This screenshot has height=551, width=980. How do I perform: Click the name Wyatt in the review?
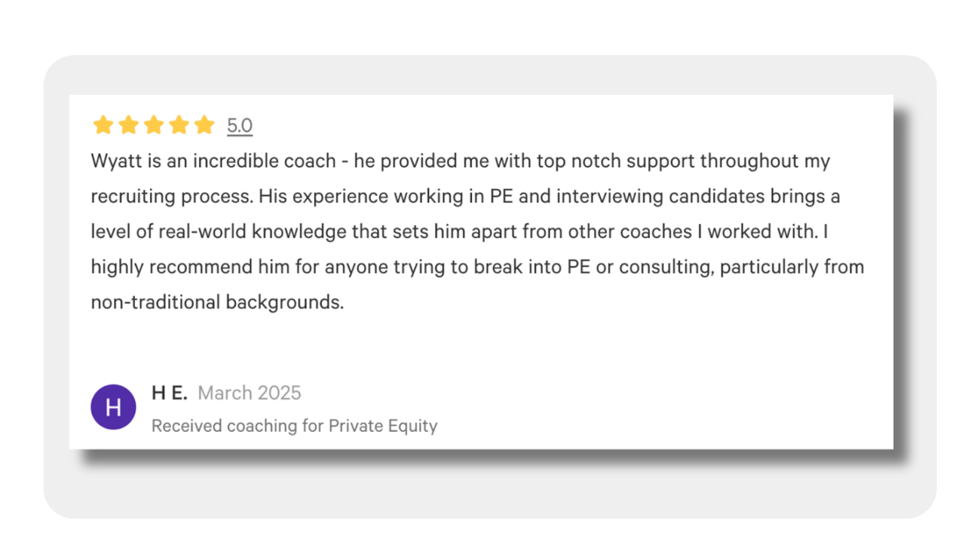coord(116,161)
